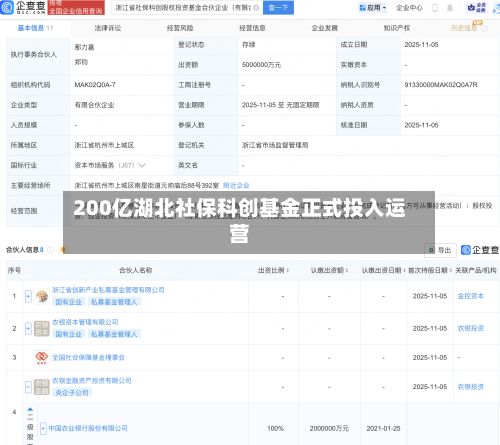Open 企业中心 in the header
500x445 pixels.
tap(409, 8)
